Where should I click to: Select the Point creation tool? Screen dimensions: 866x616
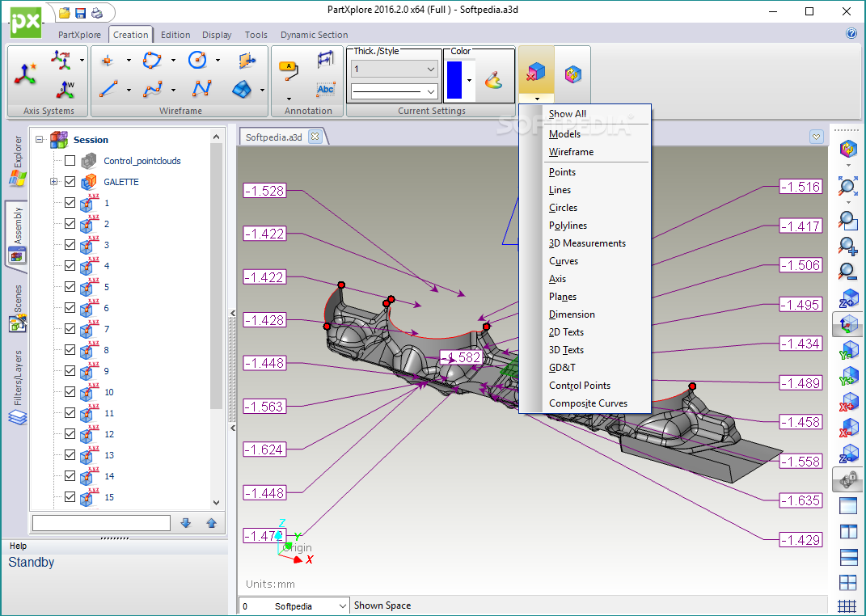(108, 60)
